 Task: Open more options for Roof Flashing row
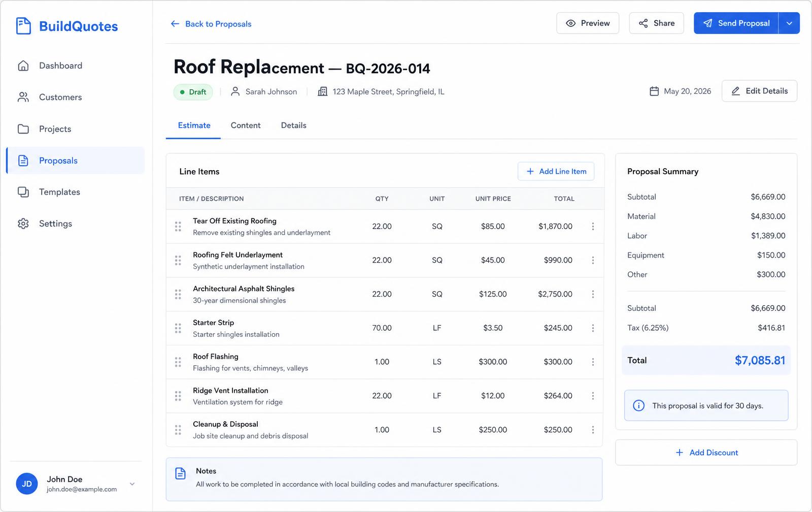click(x=593, y=362)
